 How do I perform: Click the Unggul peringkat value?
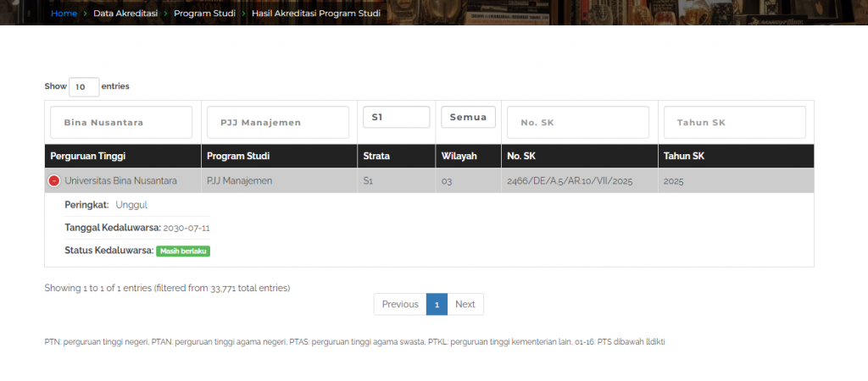[x=131, y=205]
